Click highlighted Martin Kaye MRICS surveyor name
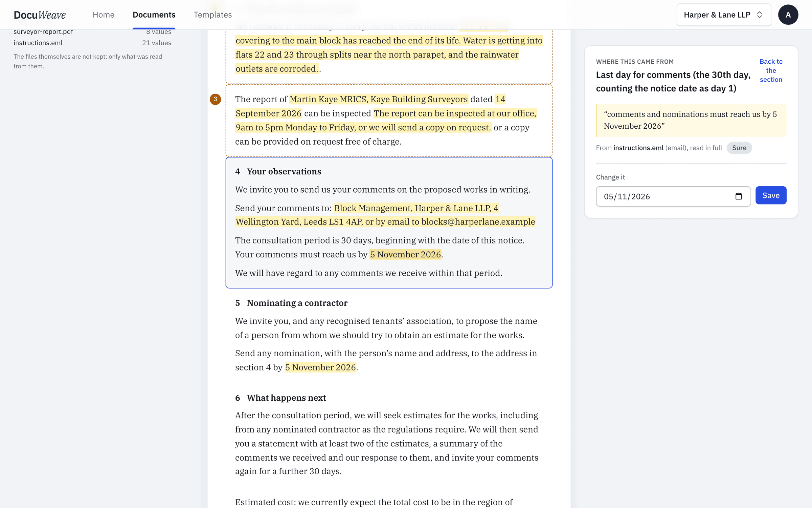Viewport: 812px width, 508px height. [x=378, y=99]
